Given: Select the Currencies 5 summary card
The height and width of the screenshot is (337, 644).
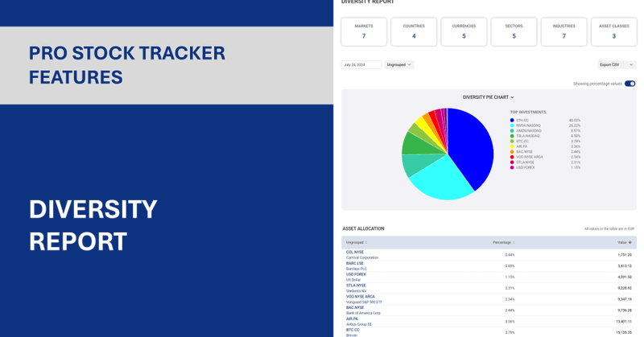Looking at the screenshot, I should 464,31.
